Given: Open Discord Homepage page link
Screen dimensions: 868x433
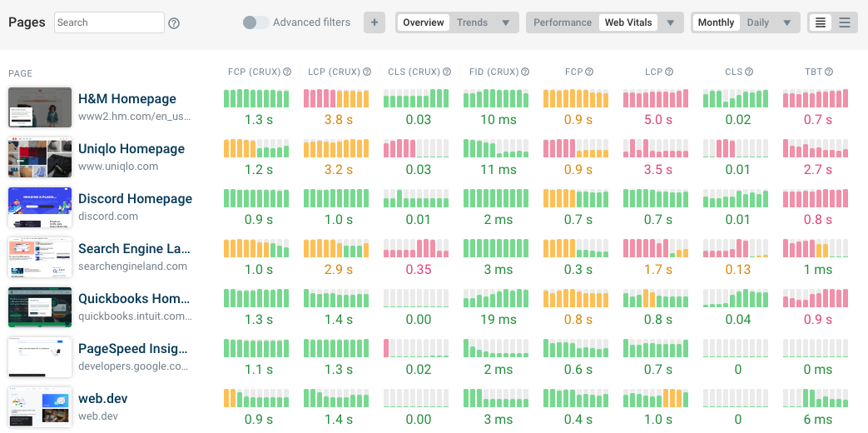Looking at the screenshot, I should (x=136, y=199).
